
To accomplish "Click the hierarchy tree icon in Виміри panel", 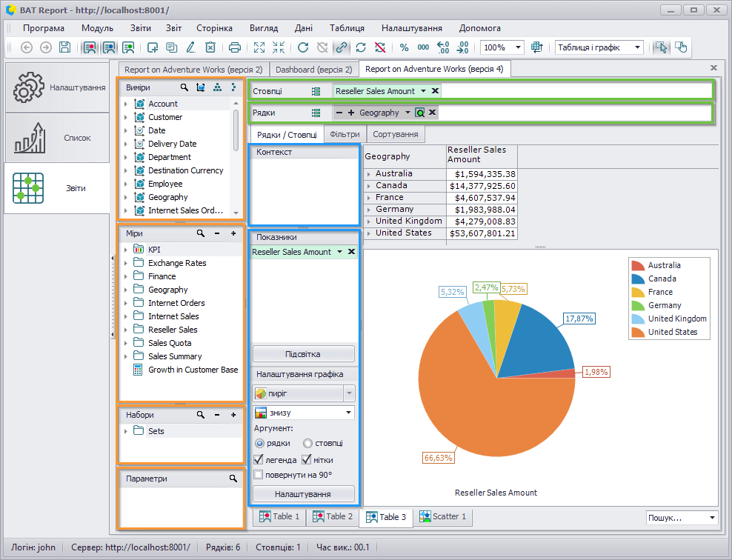I will [x=218, y=87].
